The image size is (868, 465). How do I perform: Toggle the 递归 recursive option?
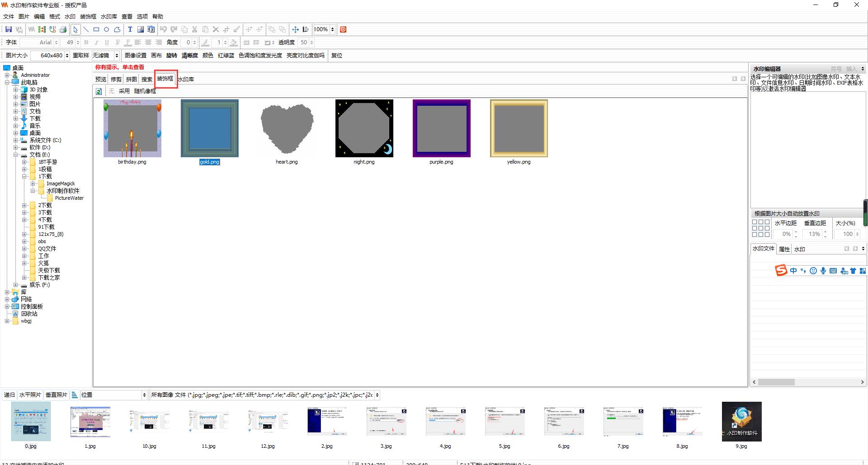9,395
